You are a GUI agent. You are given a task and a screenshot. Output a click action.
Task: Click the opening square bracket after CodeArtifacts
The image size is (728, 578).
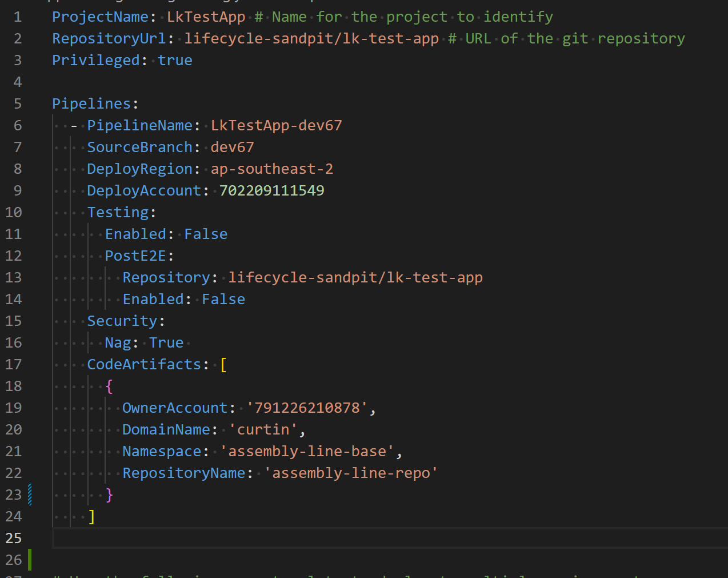click(x=223, y=364)
